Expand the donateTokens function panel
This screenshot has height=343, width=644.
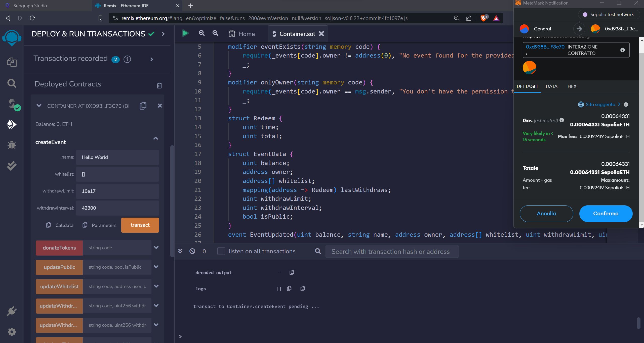coord(156,247)
